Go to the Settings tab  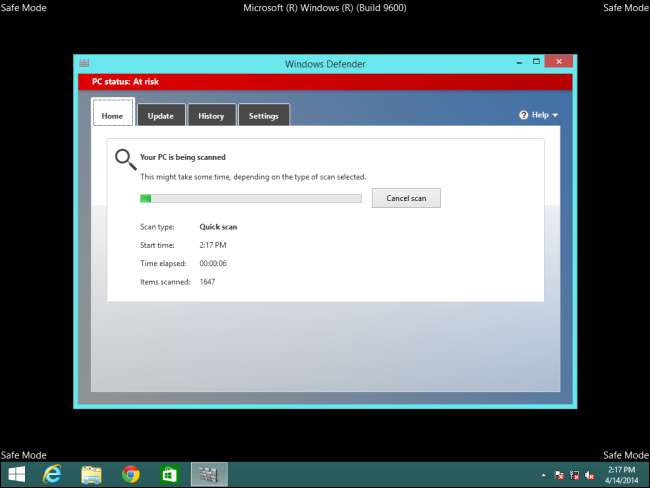point(264,116)
